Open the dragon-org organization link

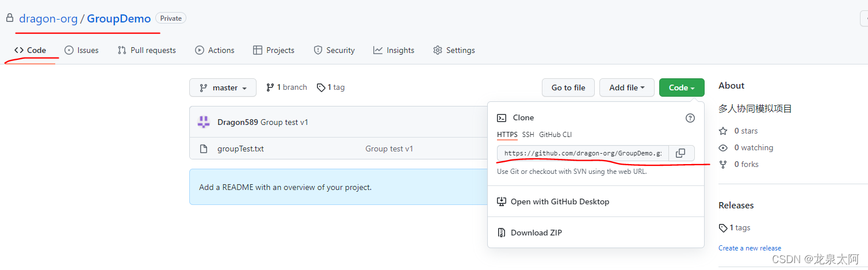[48, 18]
